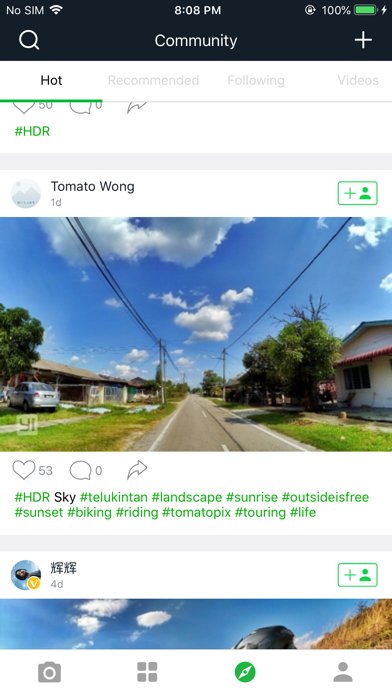Open the #tomatopix hashtag link
Viewport: 392px width, 696px height.
pos(197,512)
